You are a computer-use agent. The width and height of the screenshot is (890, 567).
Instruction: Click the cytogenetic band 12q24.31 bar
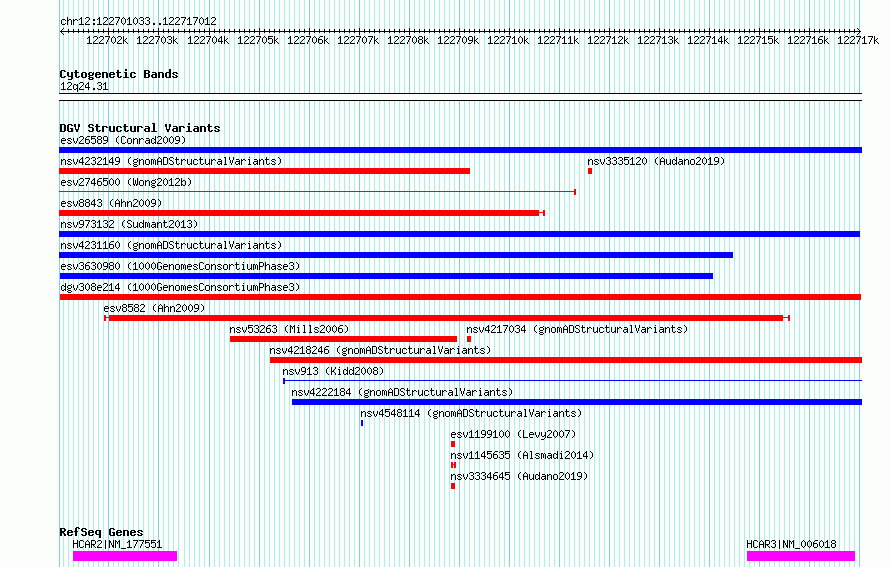click(x=460, y=97)
